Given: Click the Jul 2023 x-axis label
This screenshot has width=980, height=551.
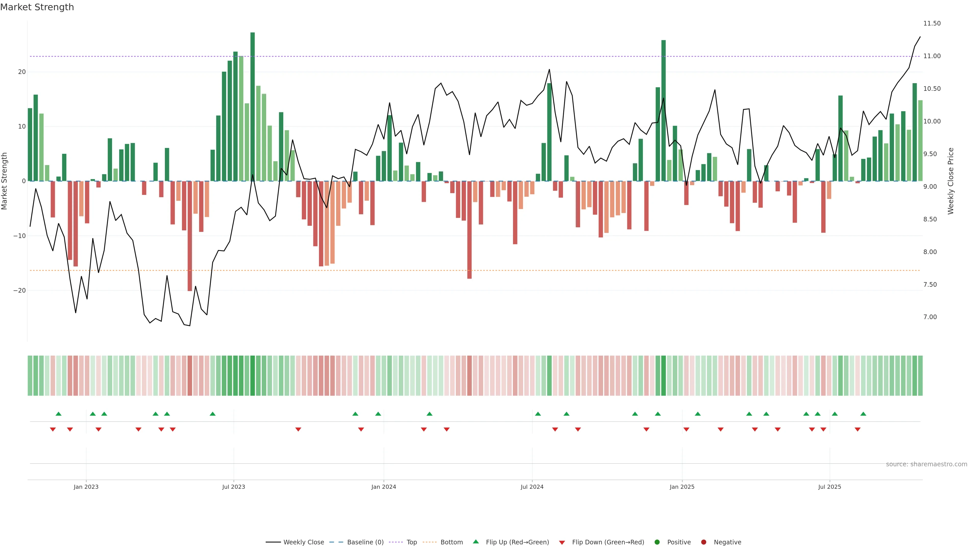Looking at the screenshot, I should (234, 487).
